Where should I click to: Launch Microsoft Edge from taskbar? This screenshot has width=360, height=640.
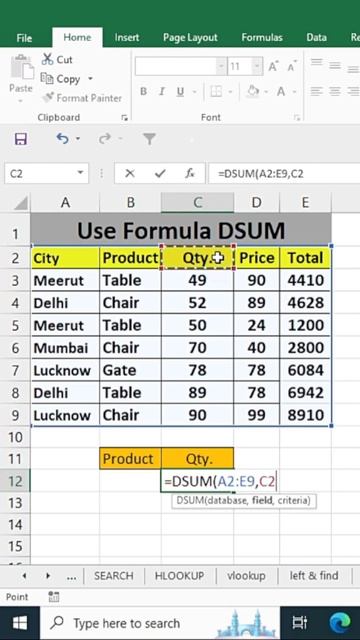339,623
